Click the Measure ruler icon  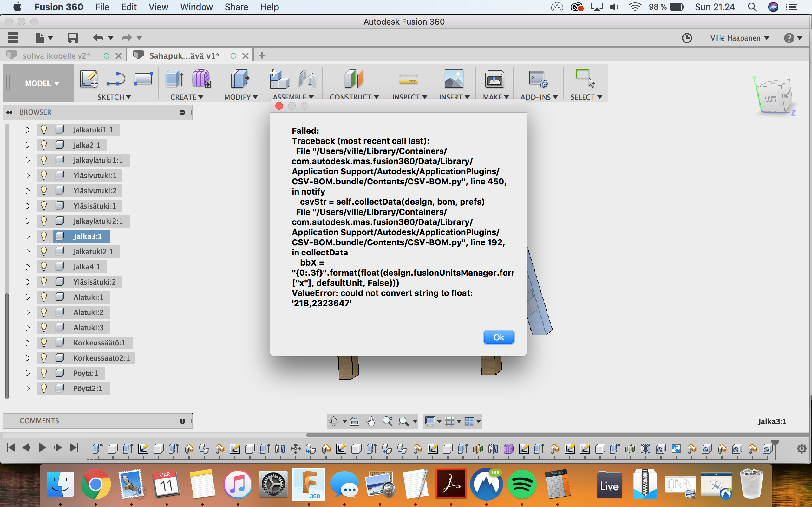point(408,79)
